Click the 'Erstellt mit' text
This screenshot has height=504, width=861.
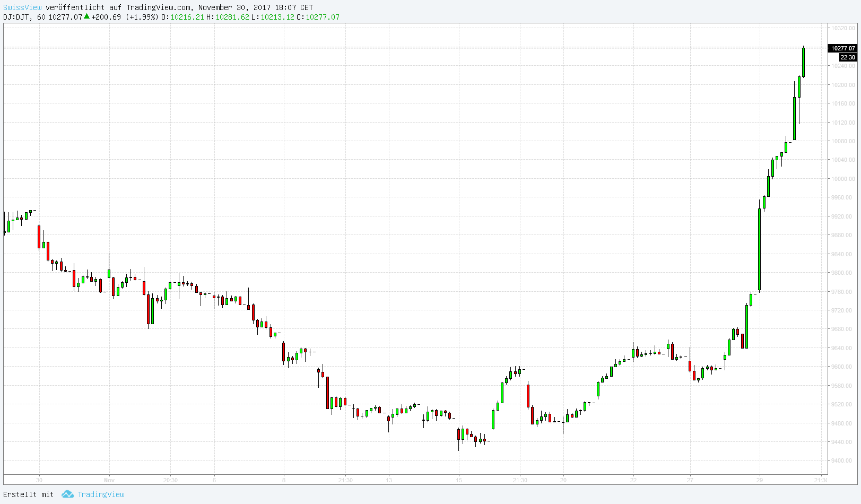[29, 494]
